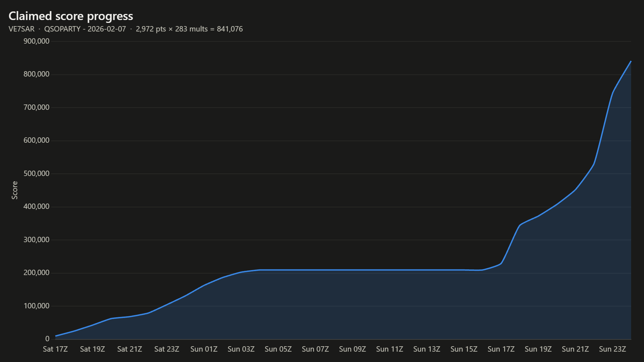Click the 800,000 y-axis label
This screenshot has height=362, width=644.
36,74
